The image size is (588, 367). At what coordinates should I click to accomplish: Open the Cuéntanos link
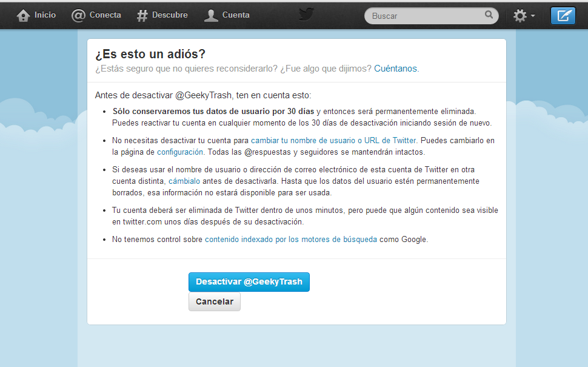[396, 69]
